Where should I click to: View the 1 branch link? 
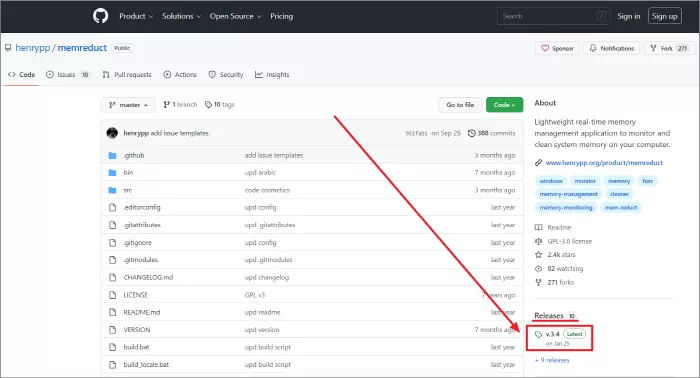point(180,104)
